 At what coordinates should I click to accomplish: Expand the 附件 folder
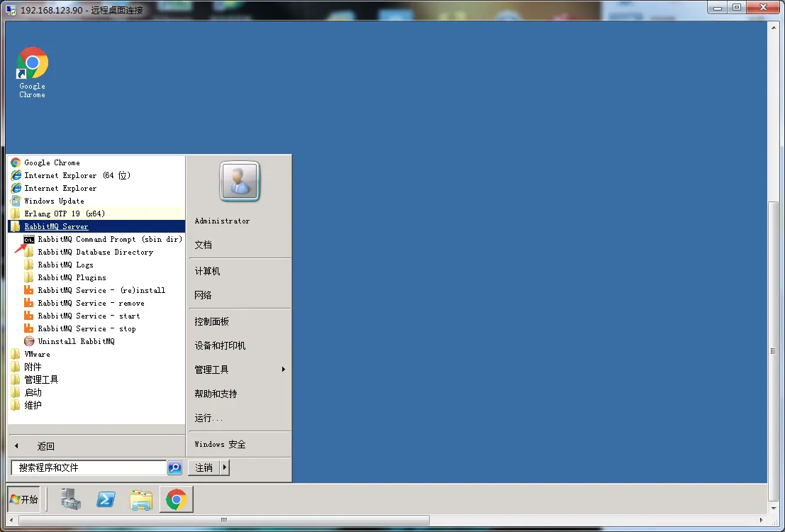[x=97, y=367]
